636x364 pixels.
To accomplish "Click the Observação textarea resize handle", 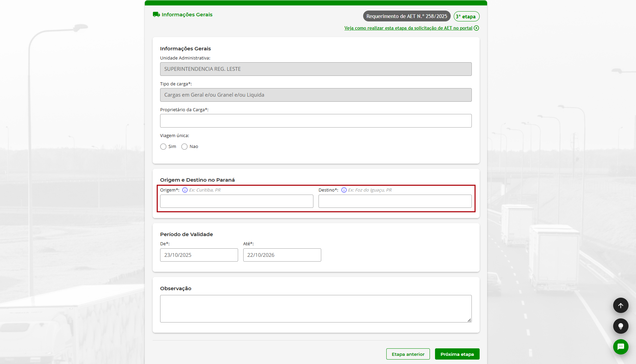I will coord(469,320).
